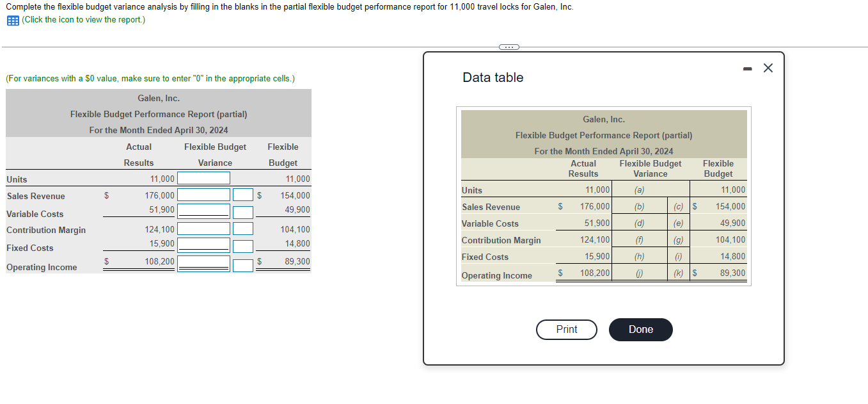Click the Done button
868x404 pixels.
pyautogui.click(x=640, y=330)
